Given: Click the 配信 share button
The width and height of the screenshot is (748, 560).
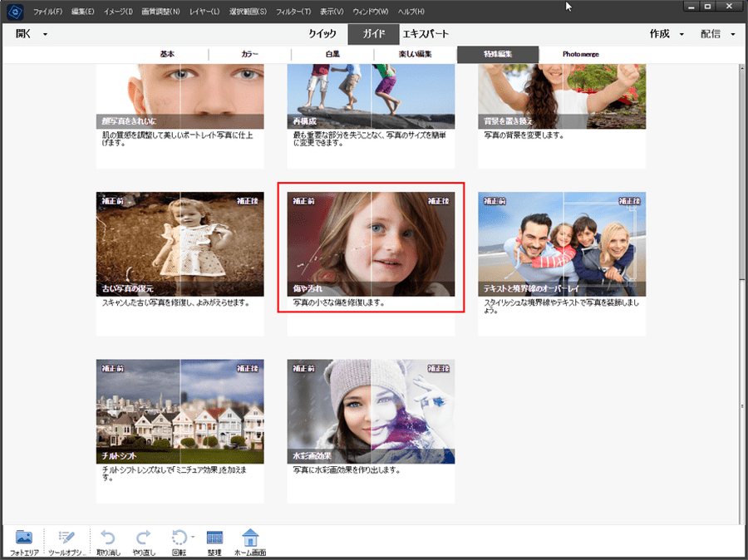Looking at the screenshot, I should 711,34.
